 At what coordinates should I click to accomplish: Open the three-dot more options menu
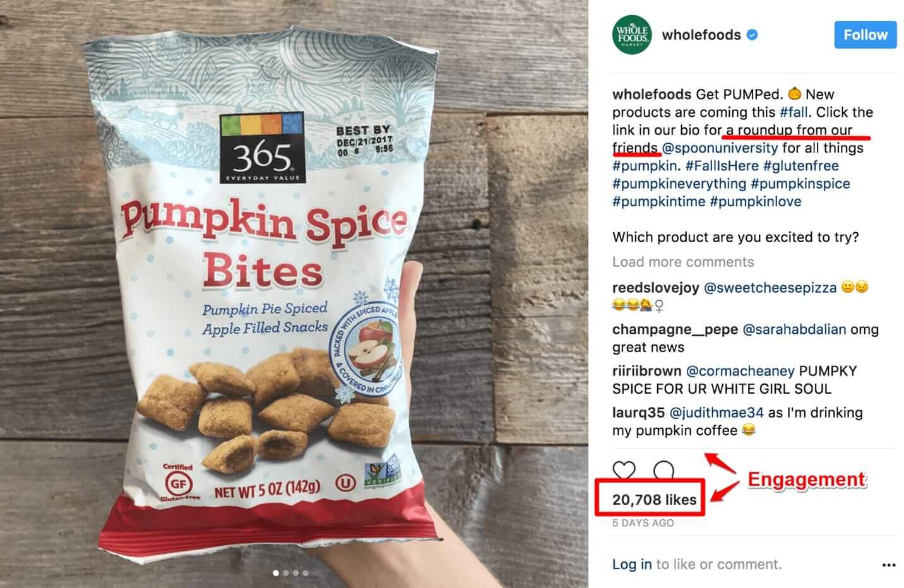click(x=889, y=565)
